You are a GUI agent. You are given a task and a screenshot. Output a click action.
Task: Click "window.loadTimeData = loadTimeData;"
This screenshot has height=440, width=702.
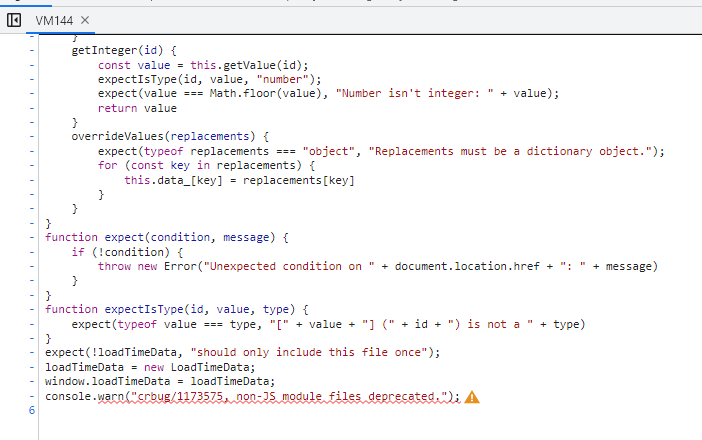[x=160, y=381]
